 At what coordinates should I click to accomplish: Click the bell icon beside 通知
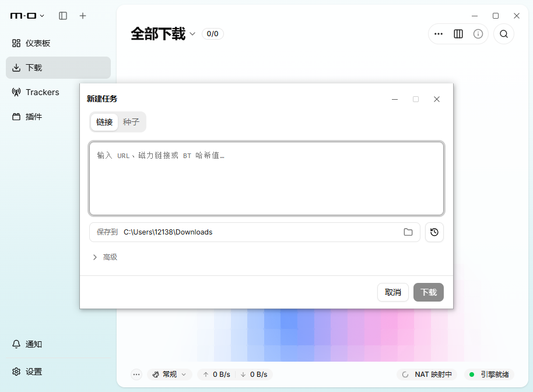pos(16,344)
